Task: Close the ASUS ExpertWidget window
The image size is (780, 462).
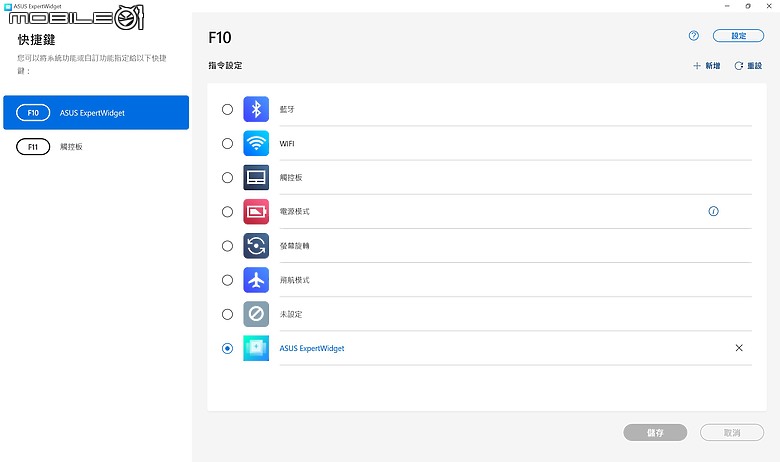Action: [769, 6]
